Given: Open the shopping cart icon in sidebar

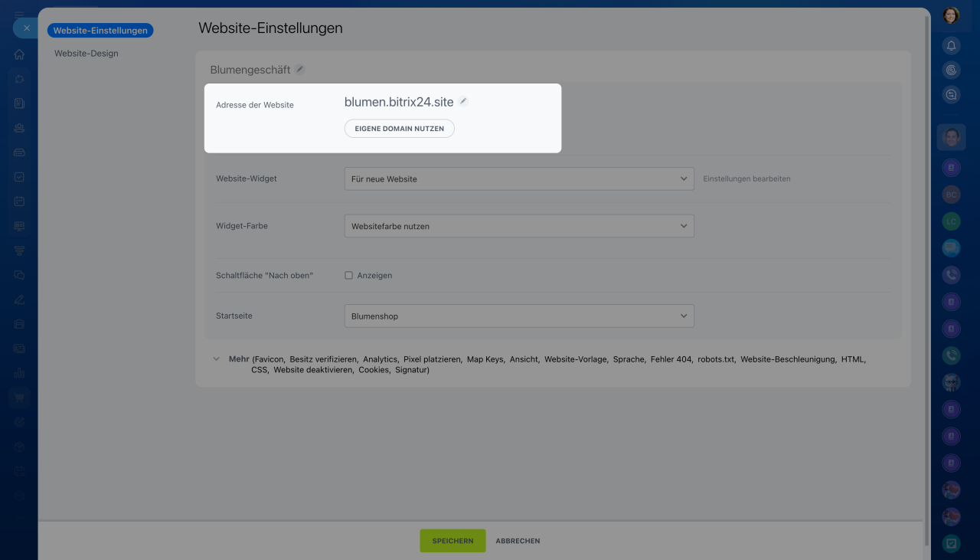Looking at the screenshot, I should point(19,398).
